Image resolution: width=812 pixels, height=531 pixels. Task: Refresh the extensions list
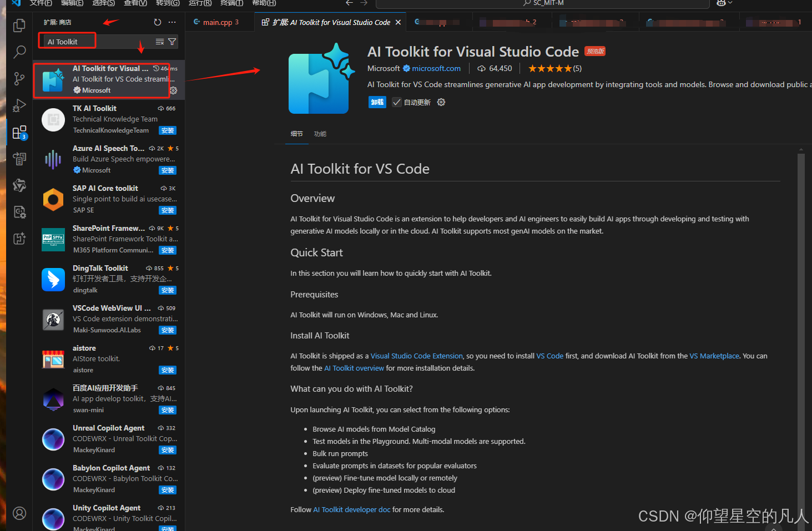157,22
